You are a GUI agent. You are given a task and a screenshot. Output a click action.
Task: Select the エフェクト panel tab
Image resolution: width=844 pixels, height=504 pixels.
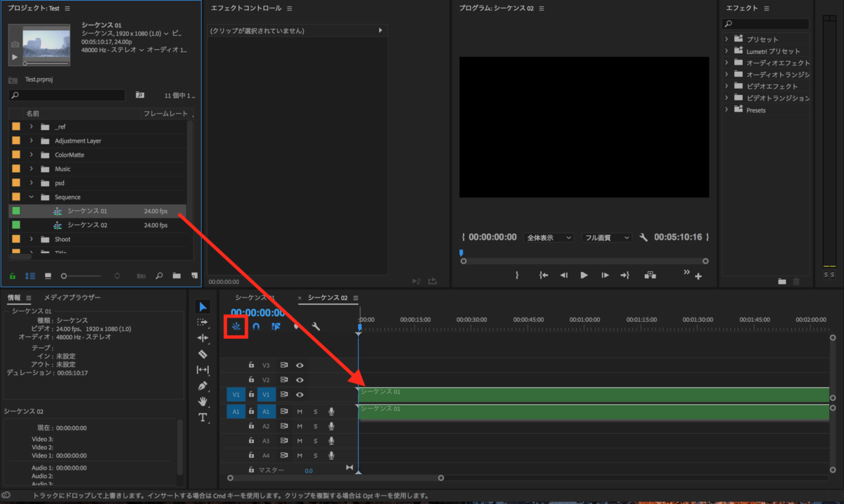pyautogui.click(x=742, y=8)
